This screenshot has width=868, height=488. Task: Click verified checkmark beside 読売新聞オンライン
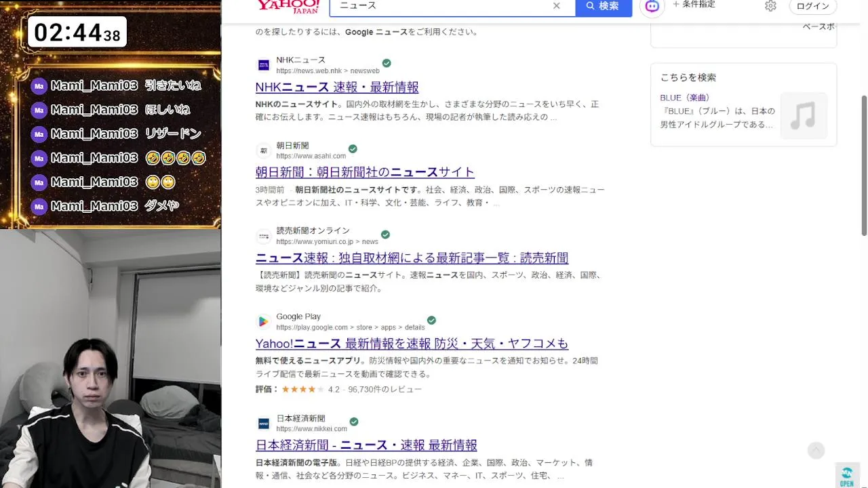click(x=385, y=235)
